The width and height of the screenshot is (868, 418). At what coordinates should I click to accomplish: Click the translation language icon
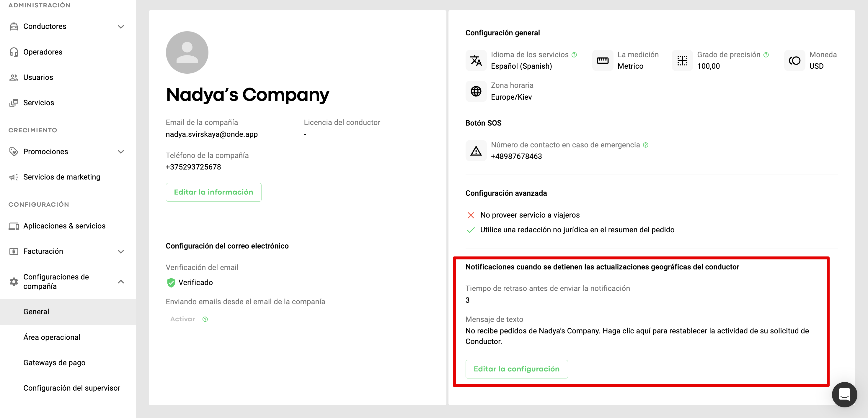(x=476, y=61)
